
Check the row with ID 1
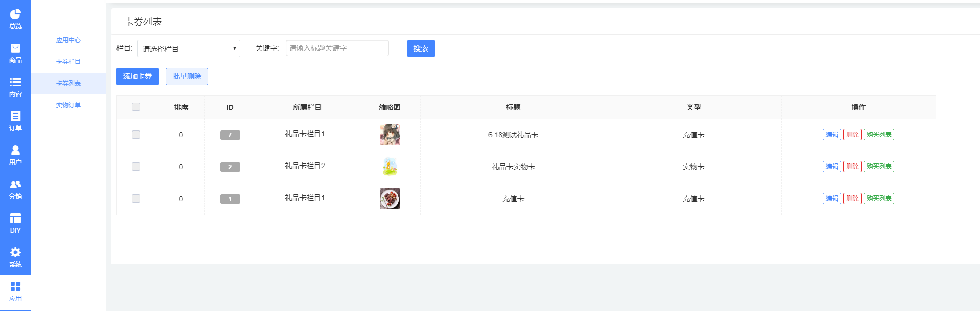pyautogui.click(x=136, y=199)
